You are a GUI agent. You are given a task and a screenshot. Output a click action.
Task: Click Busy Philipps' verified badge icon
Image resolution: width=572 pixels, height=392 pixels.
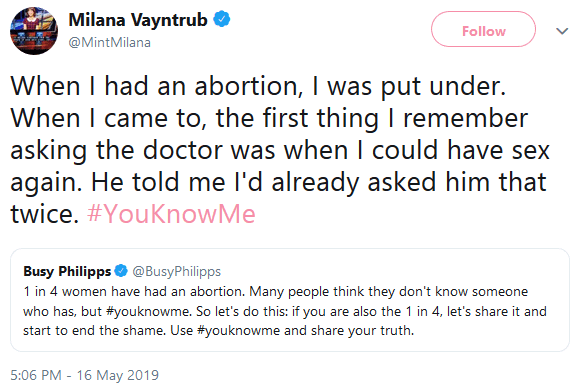coord(121,271)
